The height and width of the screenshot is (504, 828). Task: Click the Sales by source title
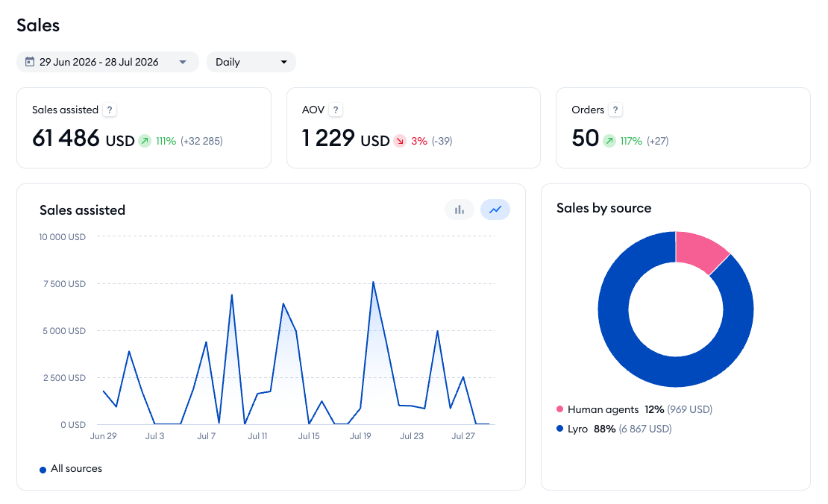[x=603, y=208]
